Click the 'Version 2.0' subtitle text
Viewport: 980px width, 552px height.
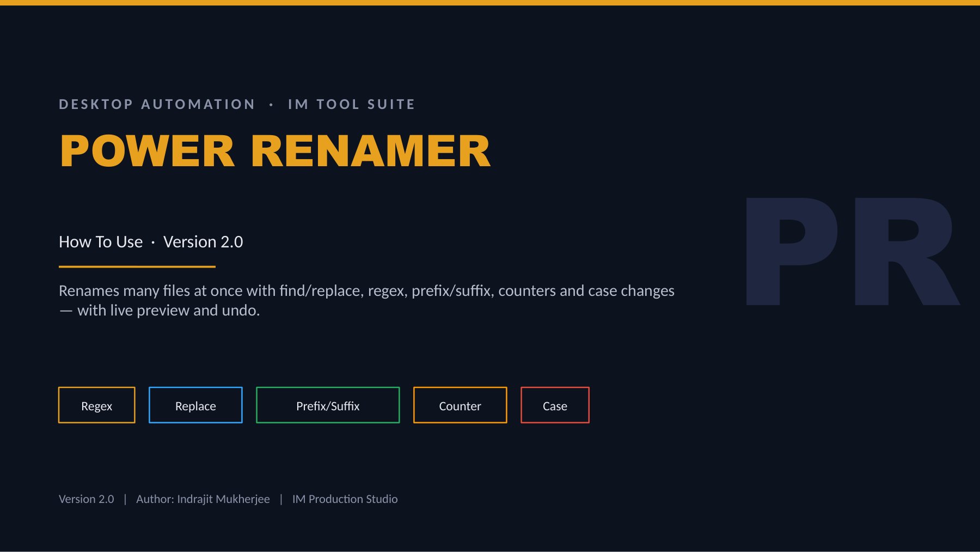[203, 241]
